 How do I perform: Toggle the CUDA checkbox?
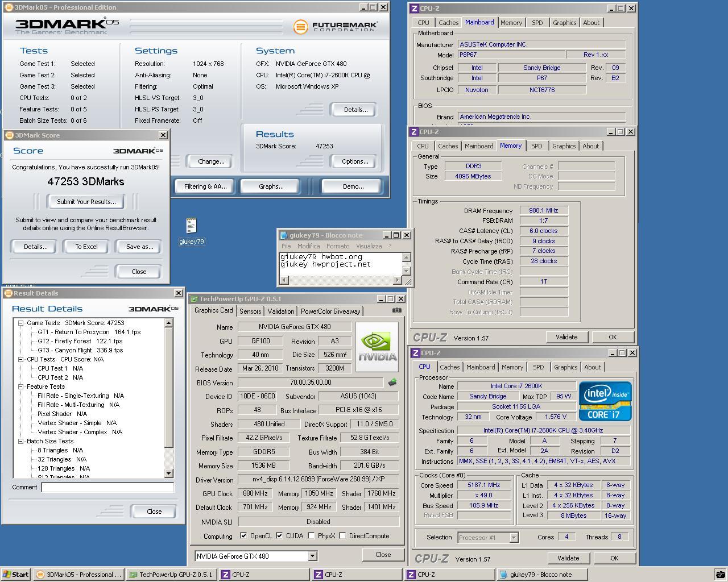pyautogui.click(x=279, y=535)
